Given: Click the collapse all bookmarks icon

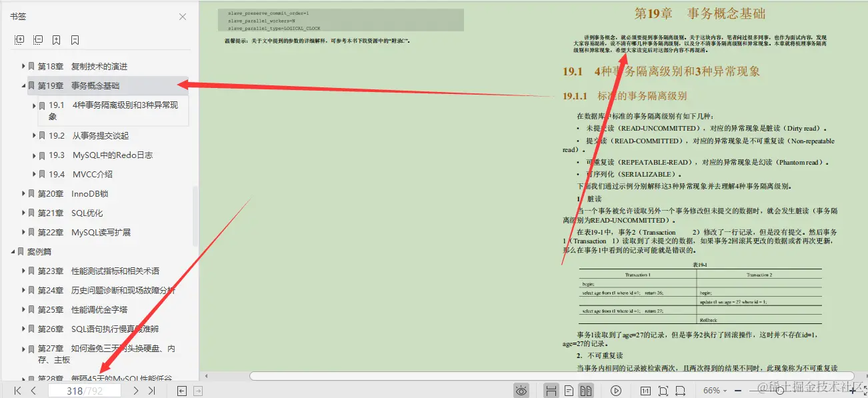Looking at the screenshot, I should pos(38,40).
